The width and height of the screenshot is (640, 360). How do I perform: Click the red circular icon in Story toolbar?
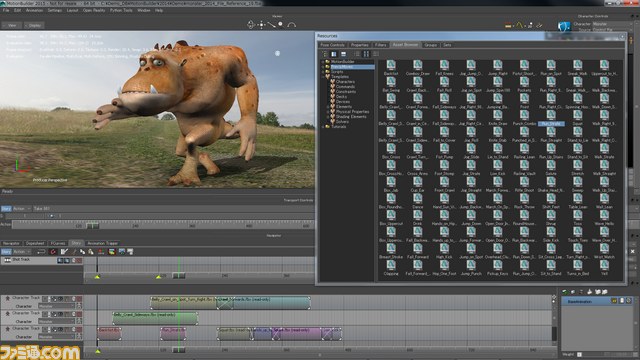coord(53,252)
